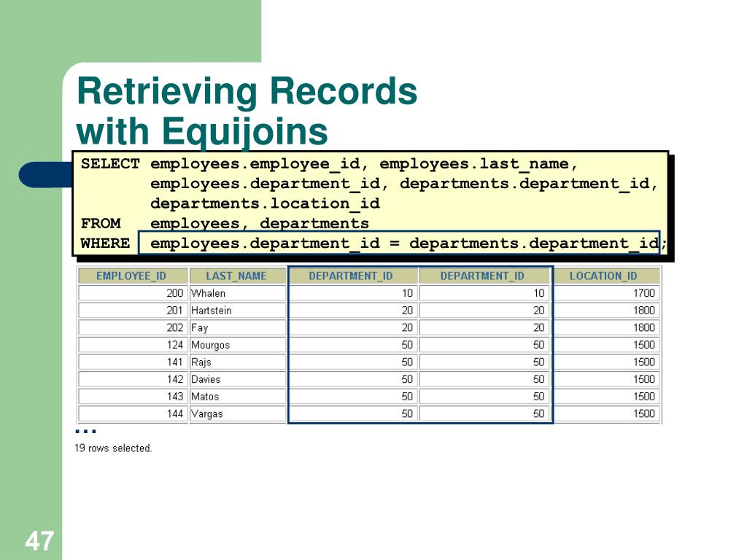Screen dimensions: 747x560
Task: Click "departments.location_id" in the query
Action: (265, 204)
